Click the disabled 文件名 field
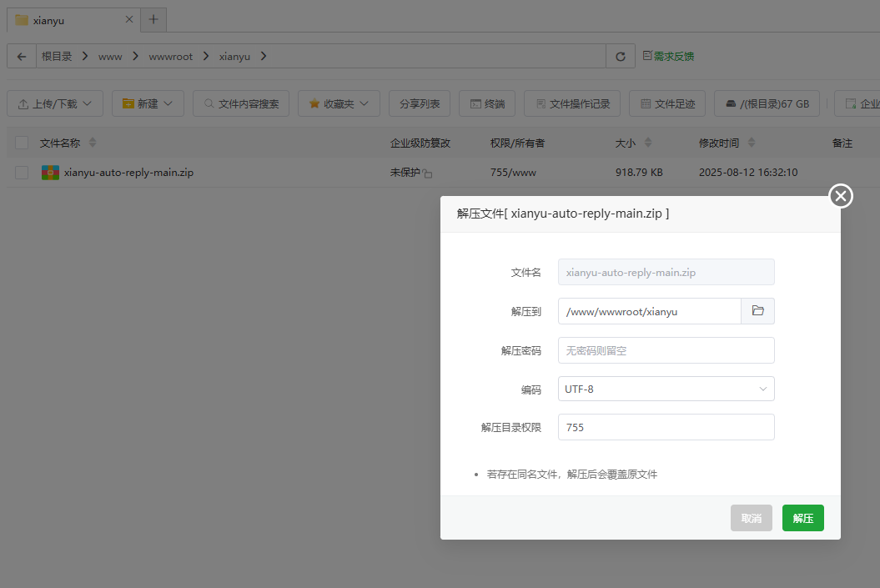The height and width of the screenshot is (588, 880). (666, 272)
